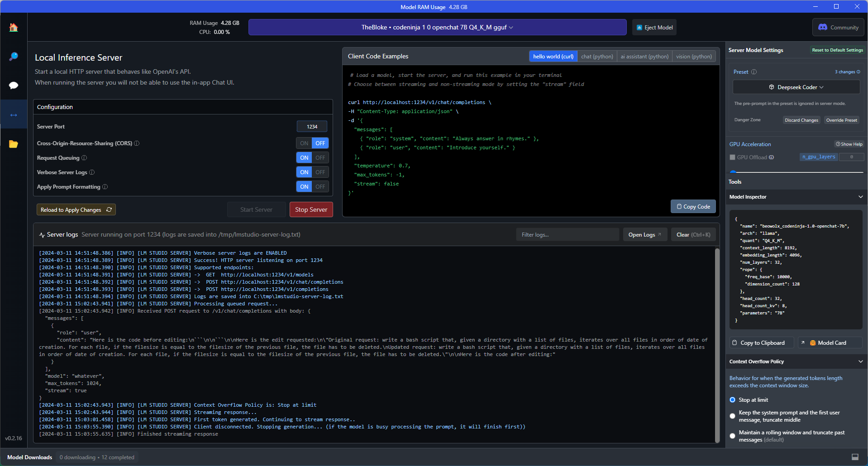Click the Copy Code button
This screenshot has width=868, height=466.
point(693,207)
